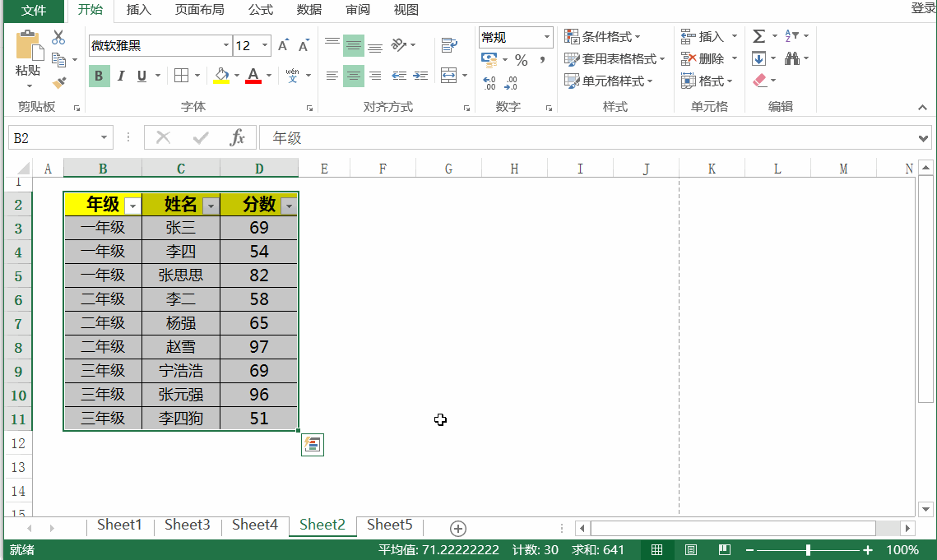Switch to Page Layout view in status bar
Screen dimensions: 937x560
tap(691, 549)
